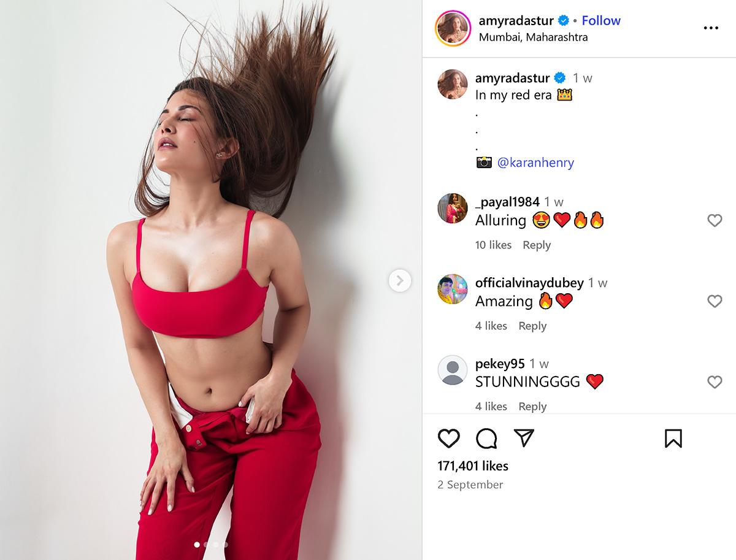The width and height of the screenshot is (736, 560).
Task: View amyradastur's story via header avatar
Action: click(453, 28)
